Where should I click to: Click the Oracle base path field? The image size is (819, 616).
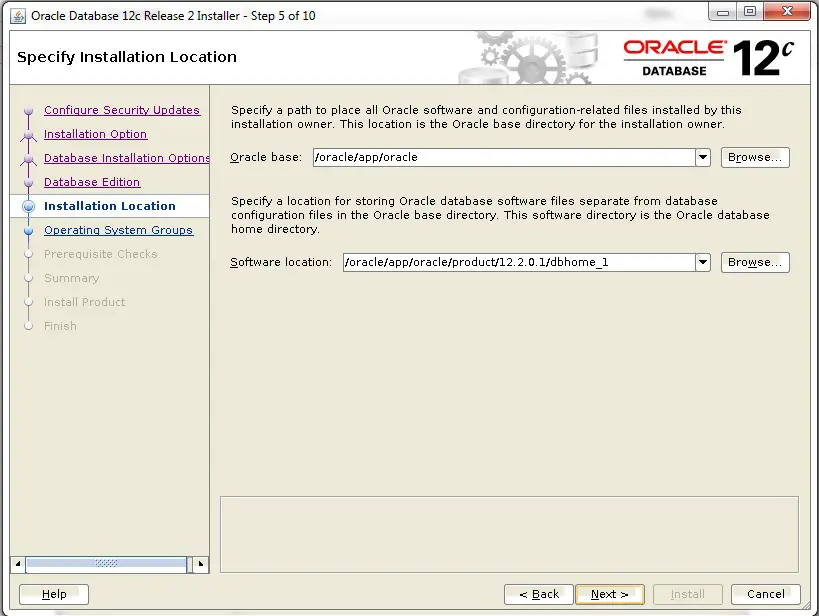pyautogui.click(x=504, y=157)
